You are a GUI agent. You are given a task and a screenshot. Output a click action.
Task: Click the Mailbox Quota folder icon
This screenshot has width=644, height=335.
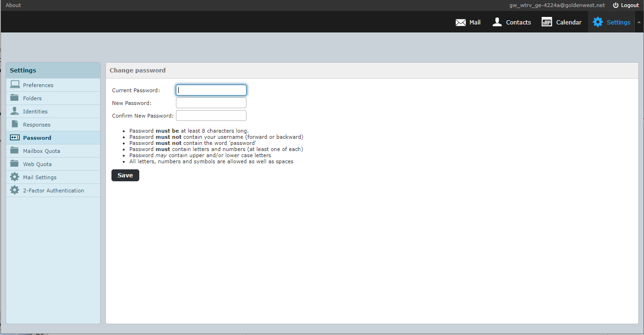click(14, 151)
